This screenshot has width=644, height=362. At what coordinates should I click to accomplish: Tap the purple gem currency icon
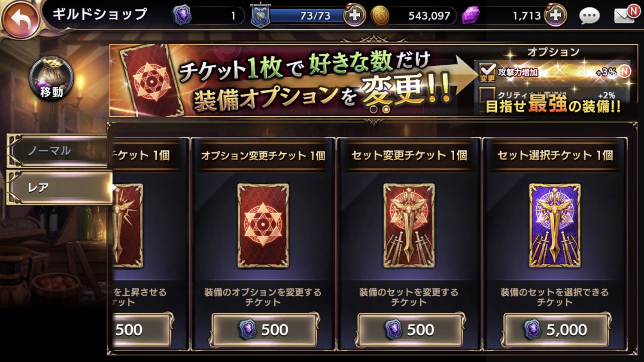click(x=471, y=15)
